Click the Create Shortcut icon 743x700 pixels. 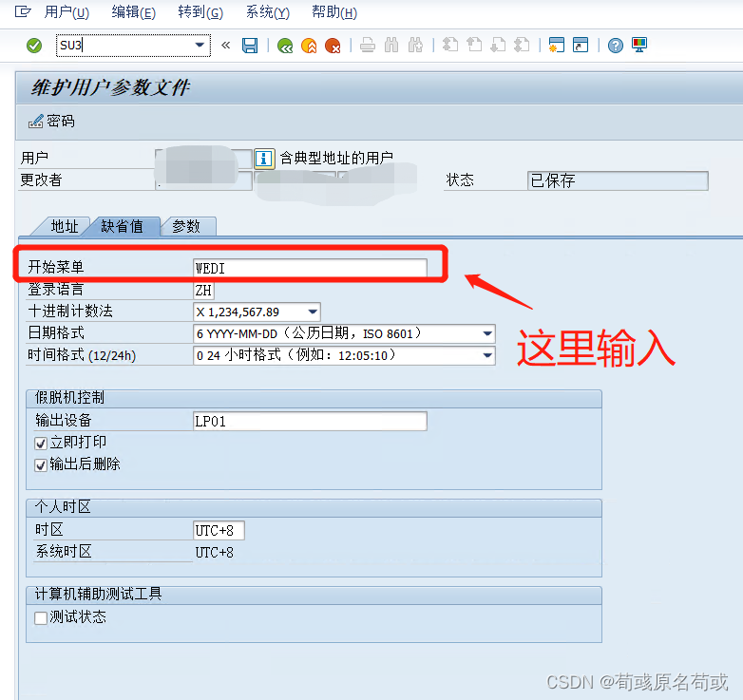[x=581, y=46]
